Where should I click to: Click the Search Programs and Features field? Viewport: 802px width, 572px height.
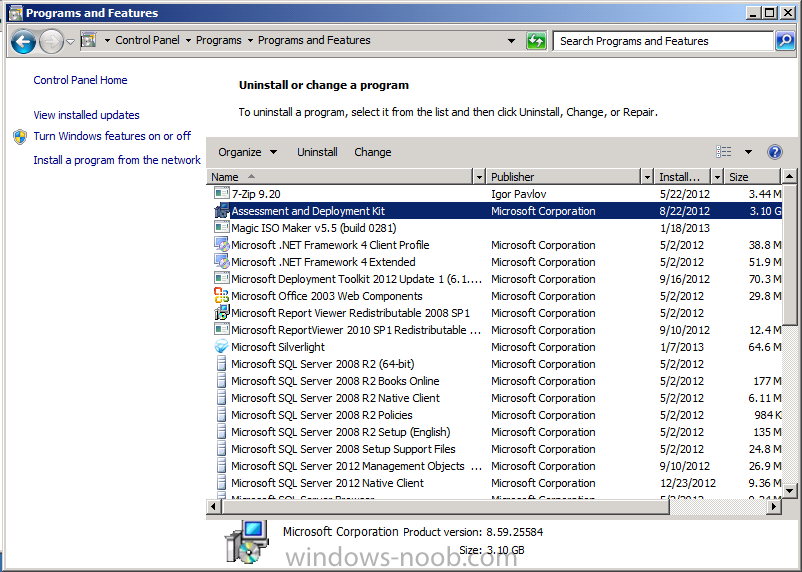point(663,41)
